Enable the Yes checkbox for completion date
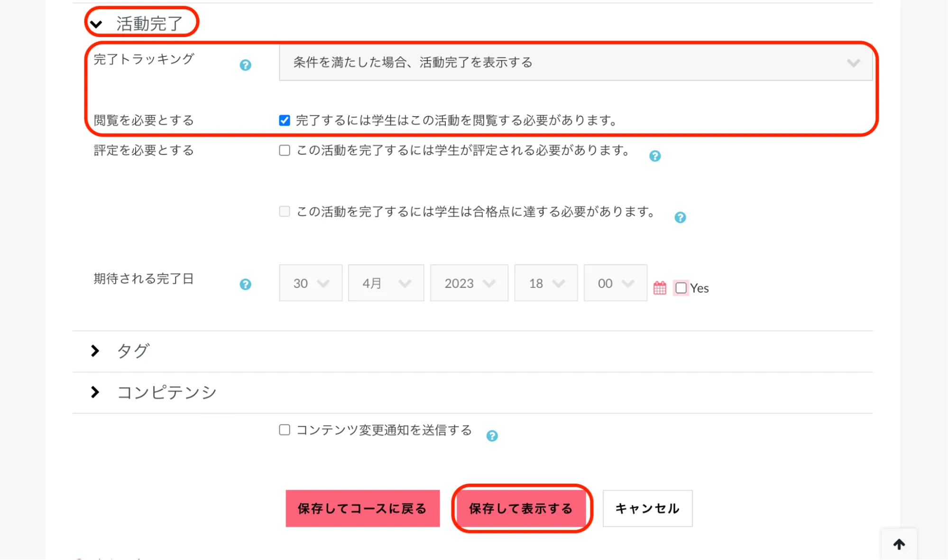This screenshot has width=948, height=560. pos(681,288)
